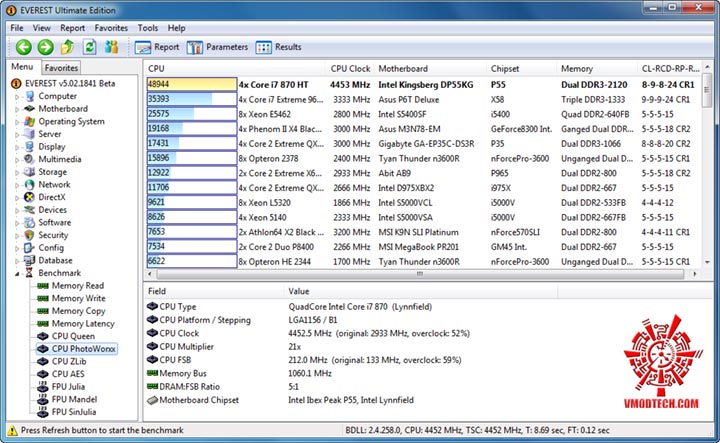Click the results horizontal scrollbar thumb
The width and height of the screenshot is (720, 443).
[420, 274]
